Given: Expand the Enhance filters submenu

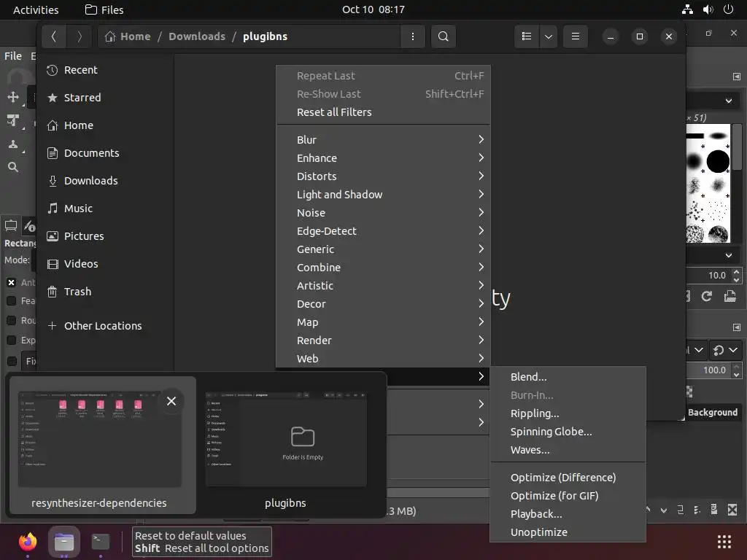Looking at the screenshot, I should tap(383, 158).
